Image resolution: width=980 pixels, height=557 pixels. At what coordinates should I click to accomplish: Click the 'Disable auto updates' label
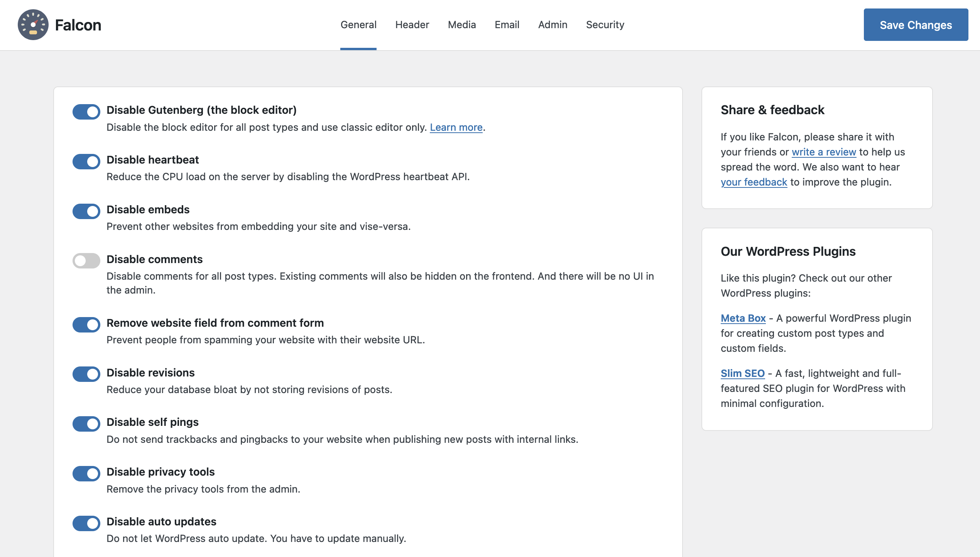coord(161,522)
